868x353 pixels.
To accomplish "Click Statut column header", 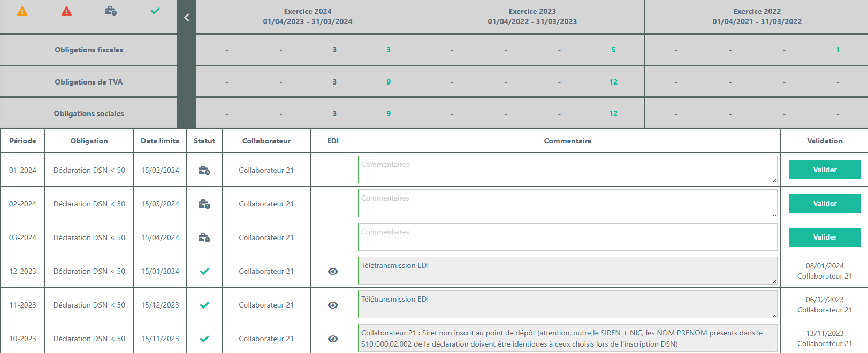I will (204, 141).
